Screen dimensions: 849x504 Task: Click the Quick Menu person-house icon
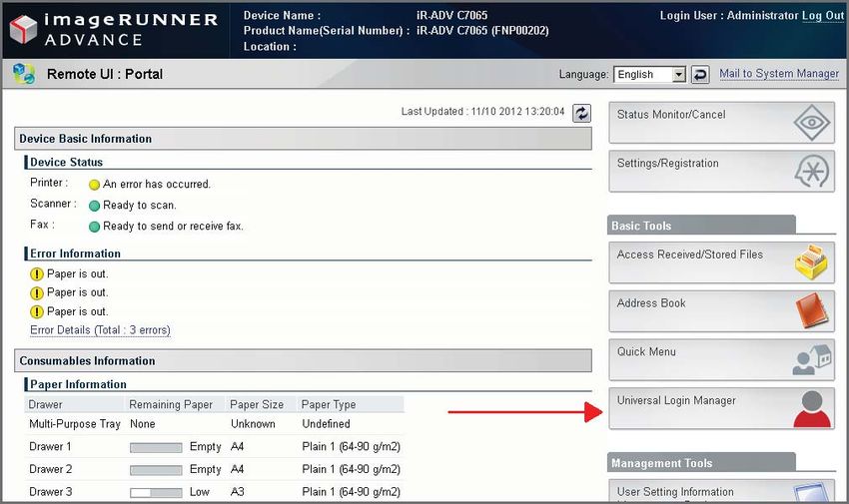click(x=812, y=359)
